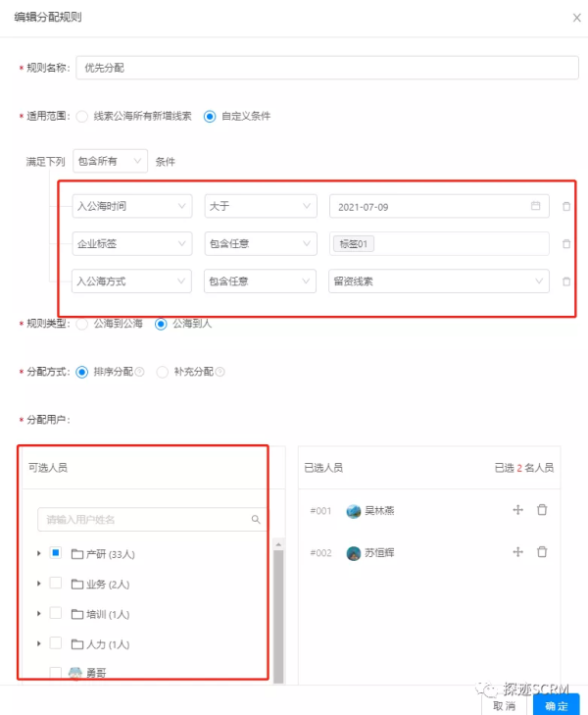The height and width of the screenshot is (715, 588).
Task: Delete the 入公海时间 condition row
Action: coord(566,207)
